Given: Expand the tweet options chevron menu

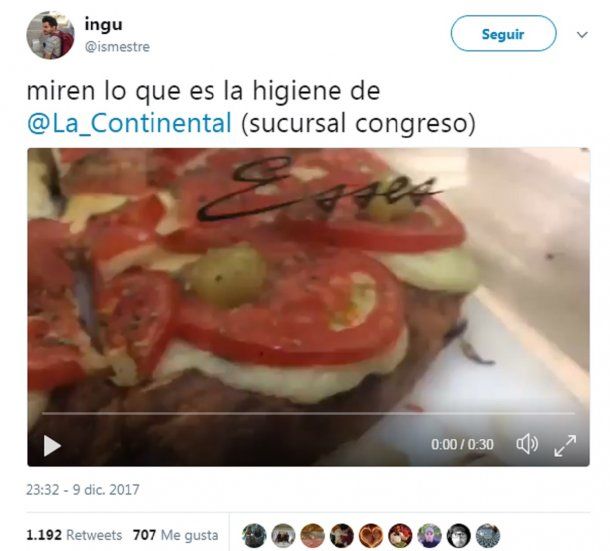Looking at the screenshot, I should (x=582, y=35).
